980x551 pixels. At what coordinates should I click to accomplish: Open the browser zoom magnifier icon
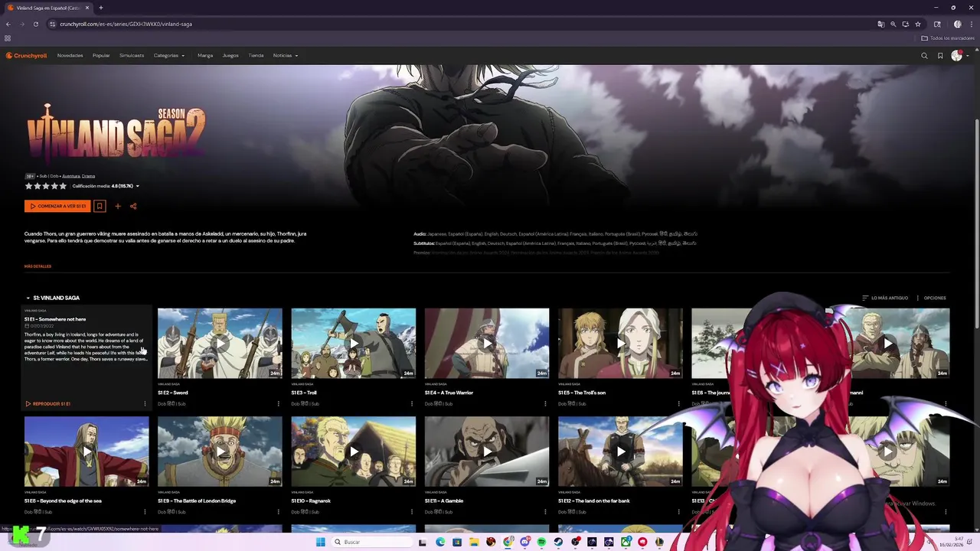[x=893, y=24]
